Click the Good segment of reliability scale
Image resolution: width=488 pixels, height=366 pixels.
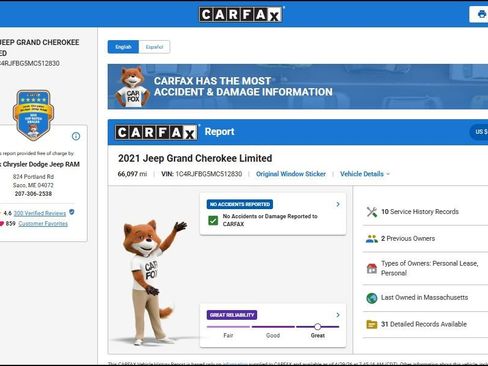(x=273, y=327)
